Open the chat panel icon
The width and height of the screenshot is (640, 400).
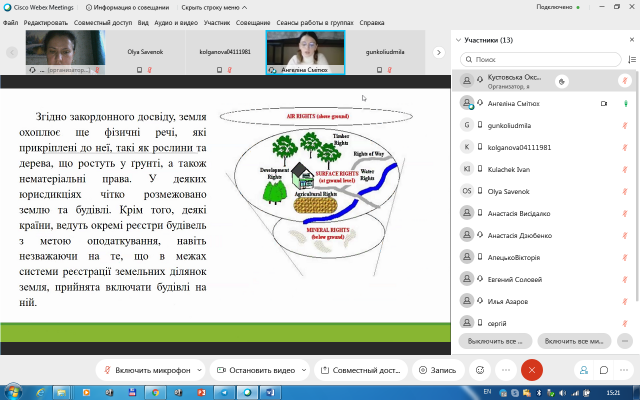click(604, 370)
